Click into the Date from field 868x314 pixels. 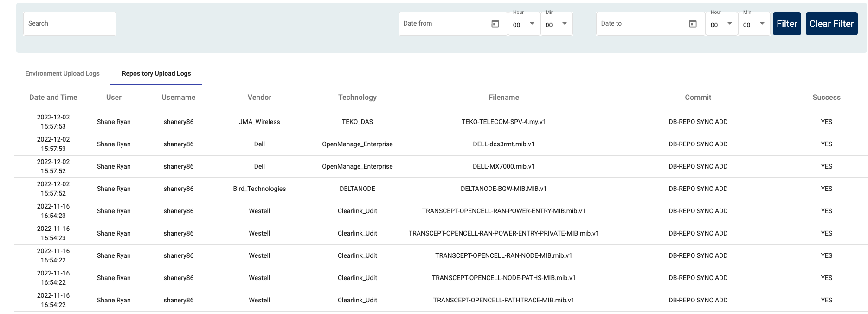coord(443,24)
